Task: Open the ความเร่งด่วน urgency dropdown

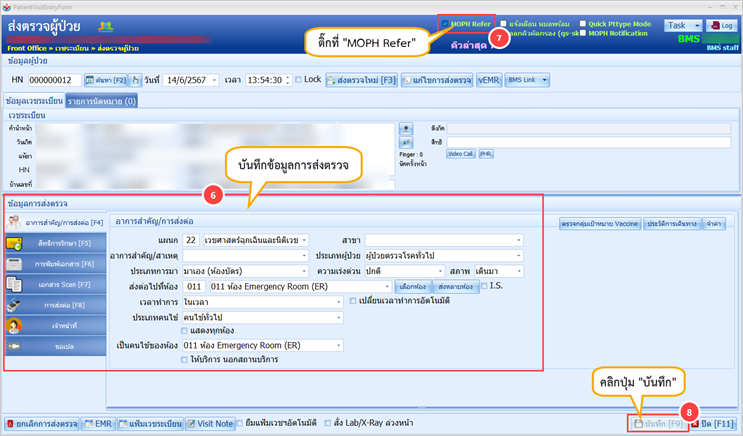Action: pyautogui.click(x=440, y=271)
